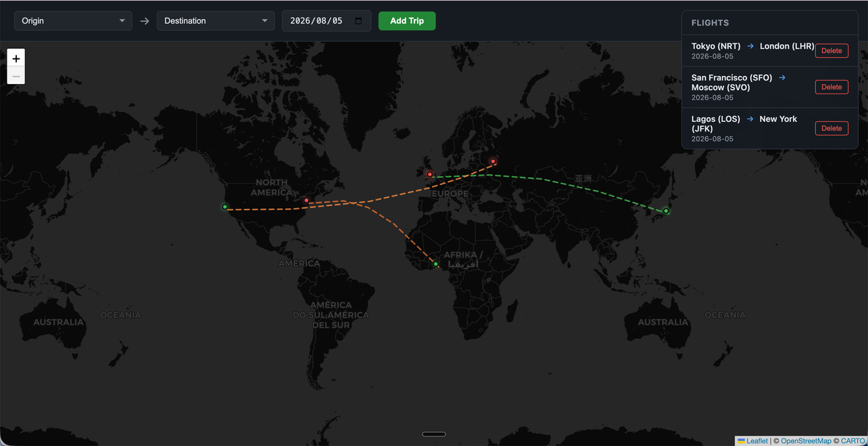Open the Destination dropdown

tap(216, 21)
